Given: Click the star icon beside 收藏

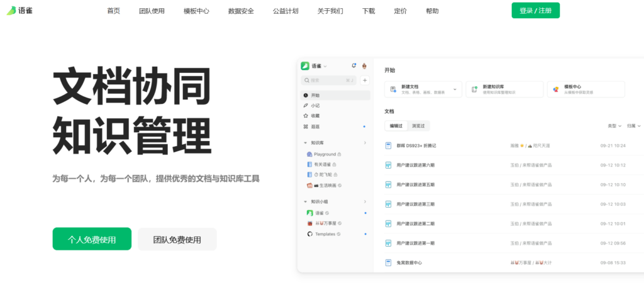Looking at the screenshot, I should pyautogui.click(x=306, y=116).
